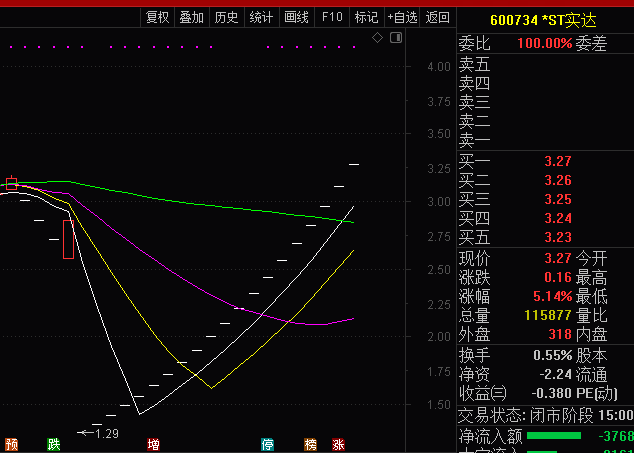Image resolution: width=634 pixels, height=453 pixels.
Task: Select the 画线 drawing tool
Action: pos(296,17)
